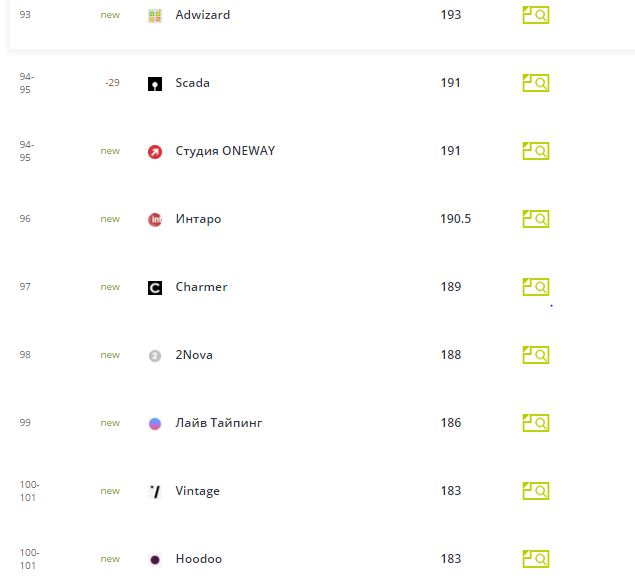Click details icon for Студия ONEWAY
Image resolution: width=635 pixels, height=587 pixels.
(x=536, y=151)
